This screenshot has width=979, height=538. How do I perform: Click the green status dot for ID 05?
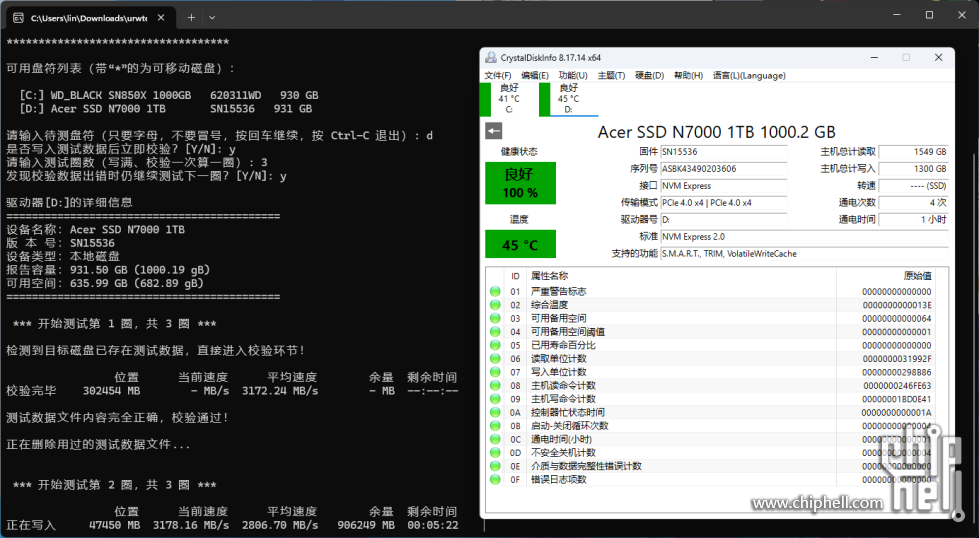click(495, 345)
